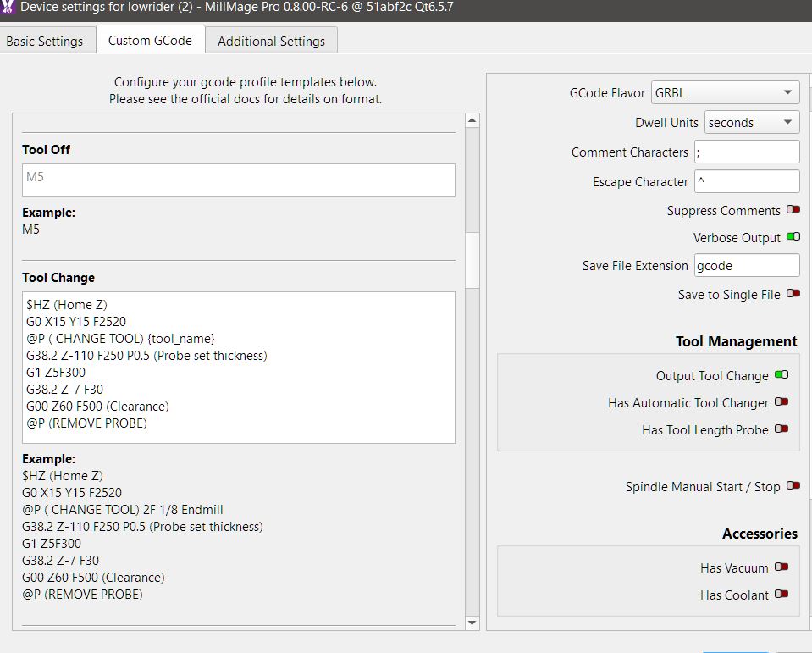
Task: Click the MillMage app icon in title bar
Action: pos(8,9)
